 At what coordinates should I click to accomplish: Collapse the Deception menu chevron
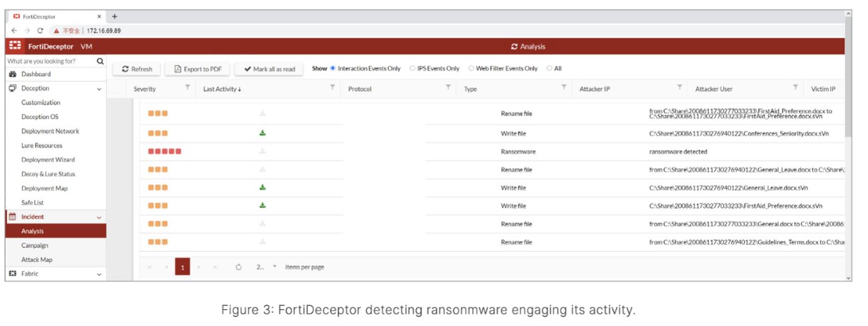pos(98,89)
